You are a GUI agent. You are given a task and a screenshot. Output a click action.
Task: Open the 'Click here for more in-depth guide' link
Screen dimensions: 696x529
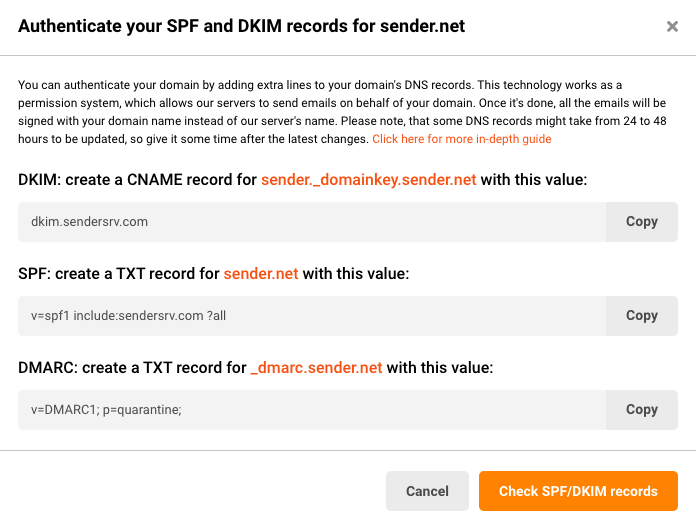pyautogui.click(x=462, y=139)
